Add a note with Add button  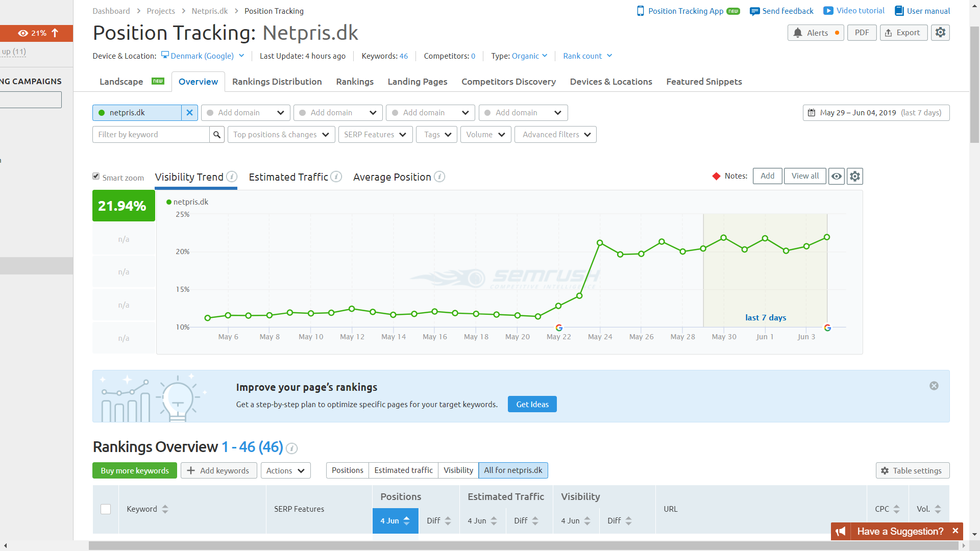coord(767,176)
